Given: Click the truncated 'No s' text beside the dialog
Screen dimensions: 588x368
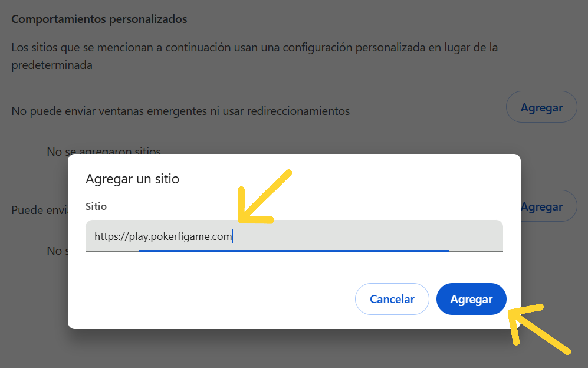Looking at the screenshot, I should coord(57,251).
